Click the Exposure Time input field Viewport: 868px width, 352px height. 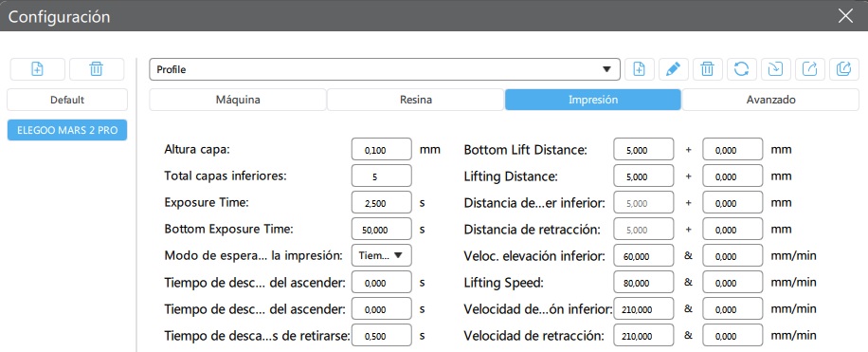382,203
